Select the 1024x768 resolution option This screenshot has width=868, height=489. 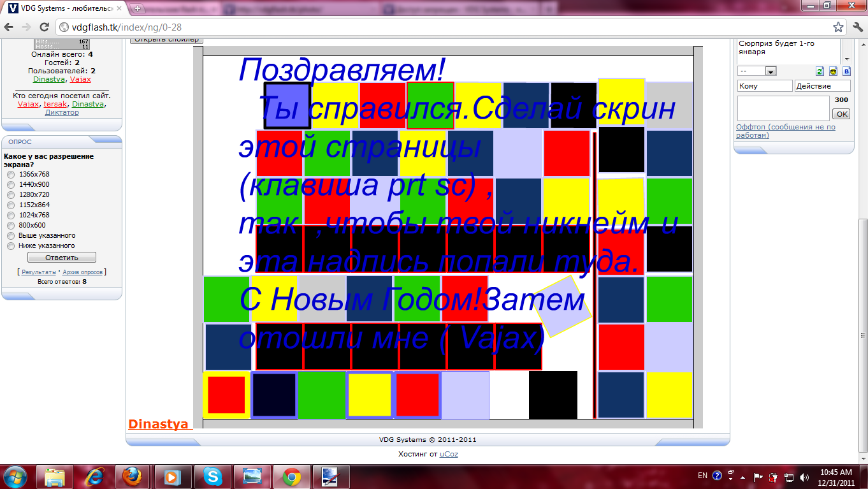(10, 215)
